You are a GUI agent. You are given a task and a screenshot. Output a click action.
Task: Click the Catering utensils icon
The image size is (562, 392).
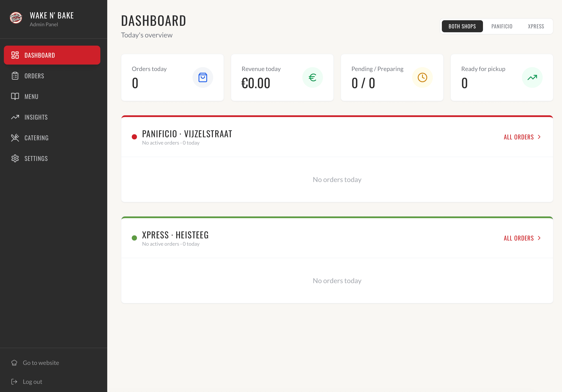click(x=15, y=138)
